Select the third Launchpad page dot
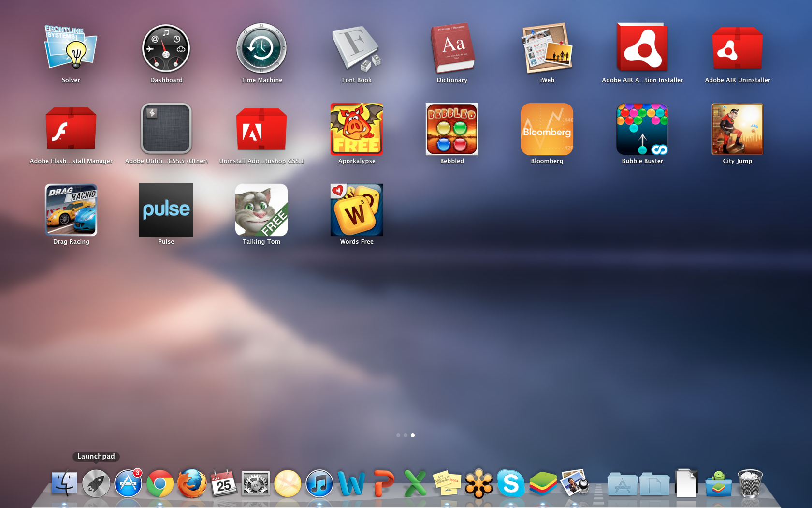812x508 pixels. click(x=413, y=435)
